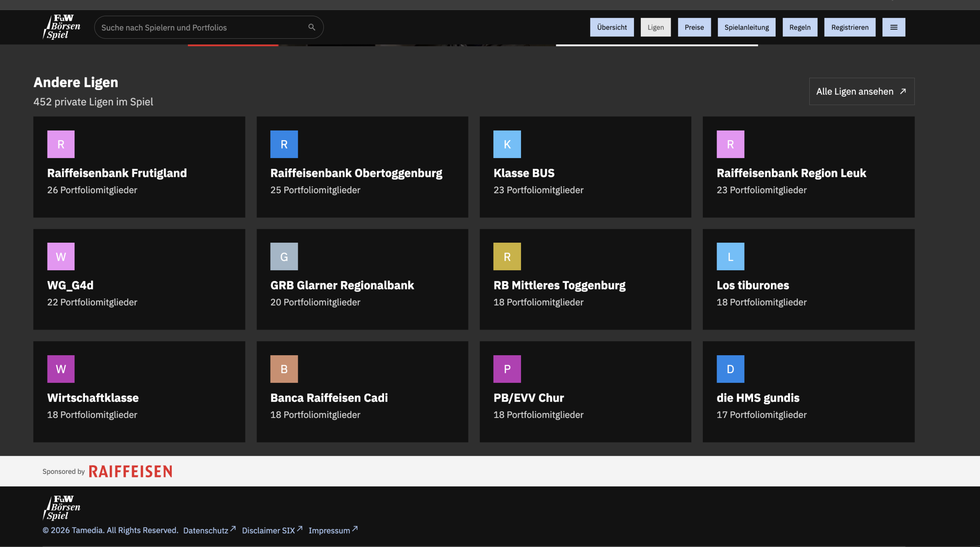Open the Raiffeisenbank Region Leuk league title
The width and height of the screenshot is (980, 547).
click(x=791, y=173)
